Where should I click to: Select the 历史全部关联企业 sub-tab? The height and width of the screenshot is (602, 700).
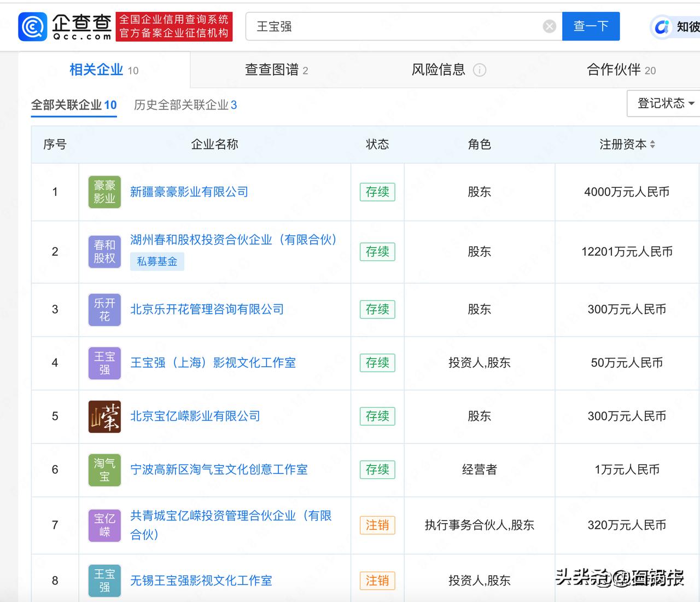click(185, 105)
